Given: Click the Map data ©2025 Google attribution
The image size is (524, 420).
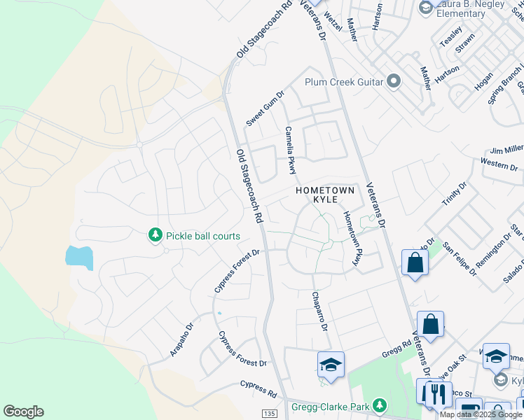Looking at the screenshot, I should pyautogui.click(x=481, y=415).
